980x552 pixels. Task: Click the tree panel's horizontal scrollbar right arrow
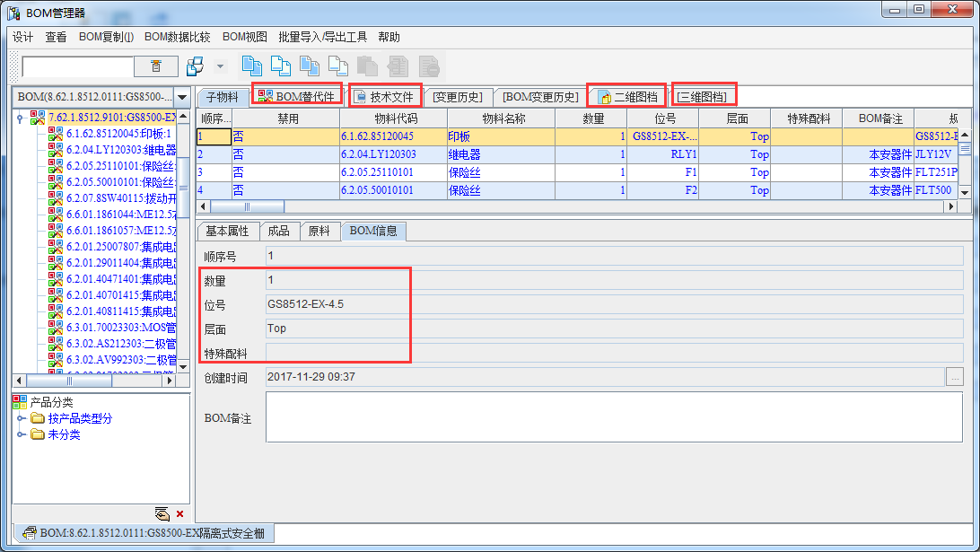point(169,380)
